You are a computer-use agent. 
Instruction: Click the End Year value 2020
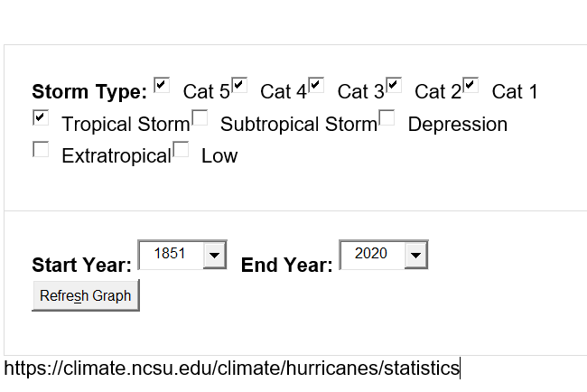(x=370, y=255)
